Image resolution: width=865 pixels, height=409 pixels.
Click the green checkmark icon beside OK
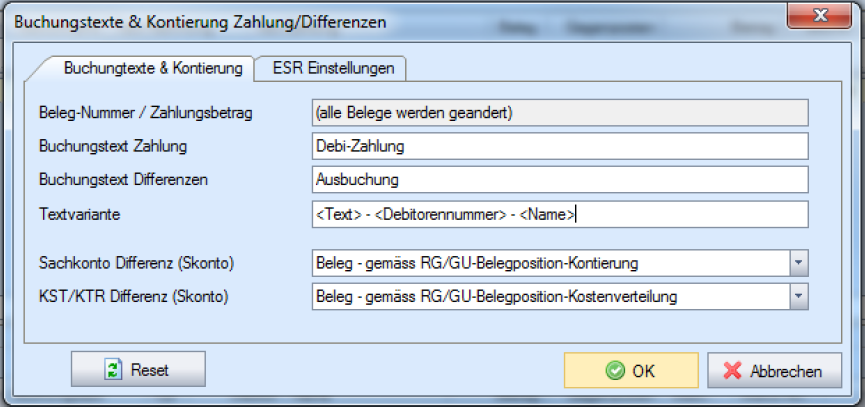coord(615,371)
